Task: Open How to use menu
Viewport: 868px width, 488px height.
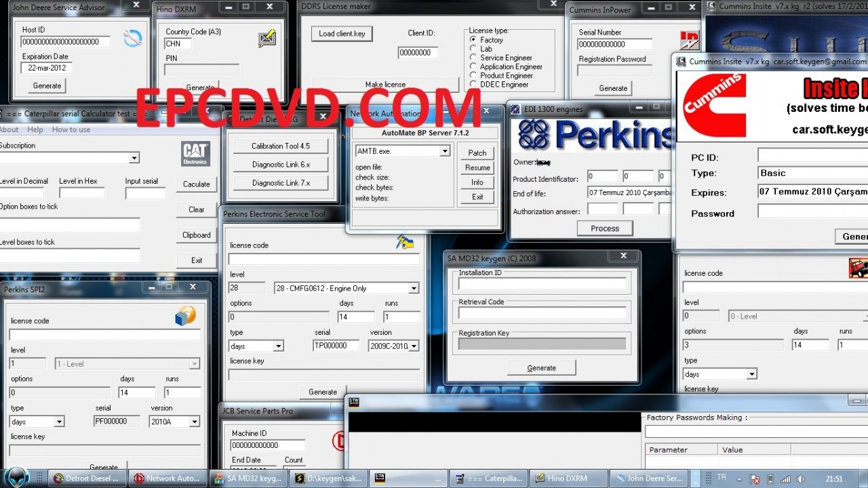Action: (71, 129)
